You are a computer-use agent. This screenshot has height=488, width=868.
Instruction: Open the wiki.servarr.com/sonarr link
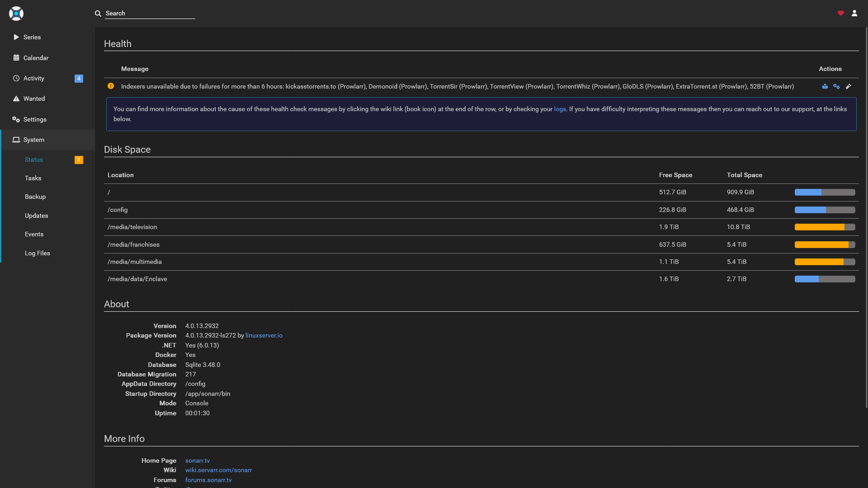pos(218,470)
